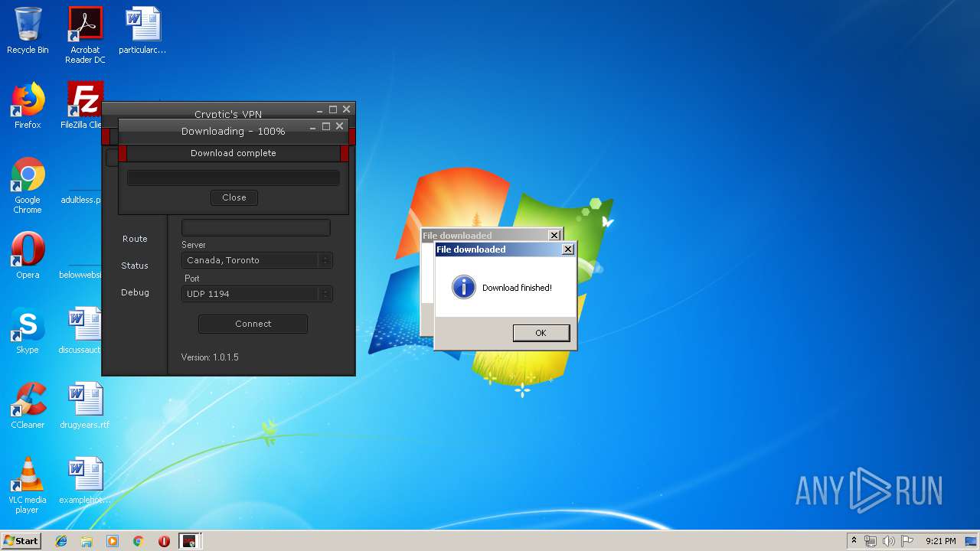
Task: Click the blue information icon in dialog
Action: pyautogui.click(x=463, y=288)
